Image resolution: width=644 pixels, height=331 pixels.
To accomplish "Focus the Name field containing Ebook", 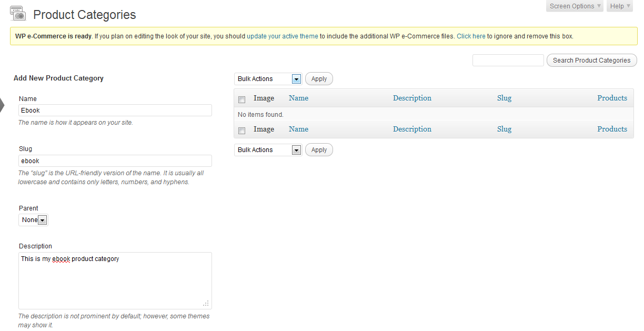I will coord(115,111).
